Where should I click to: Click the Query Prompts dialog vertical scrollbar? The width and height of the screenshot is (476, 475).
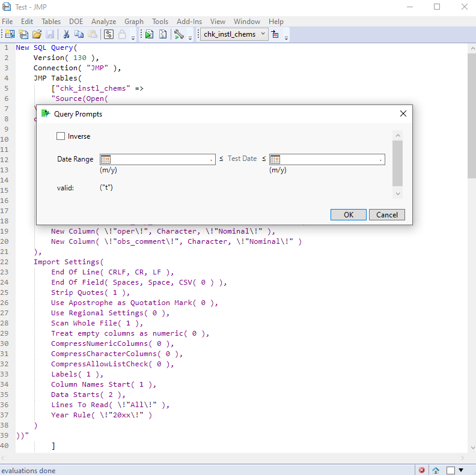point(397,163)
